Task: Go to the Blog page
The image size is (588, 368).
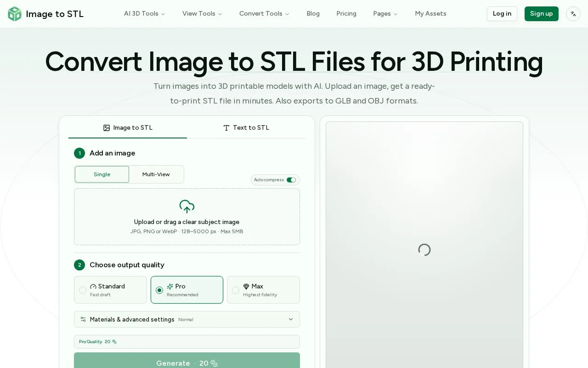Action: [x=313, y=14]
